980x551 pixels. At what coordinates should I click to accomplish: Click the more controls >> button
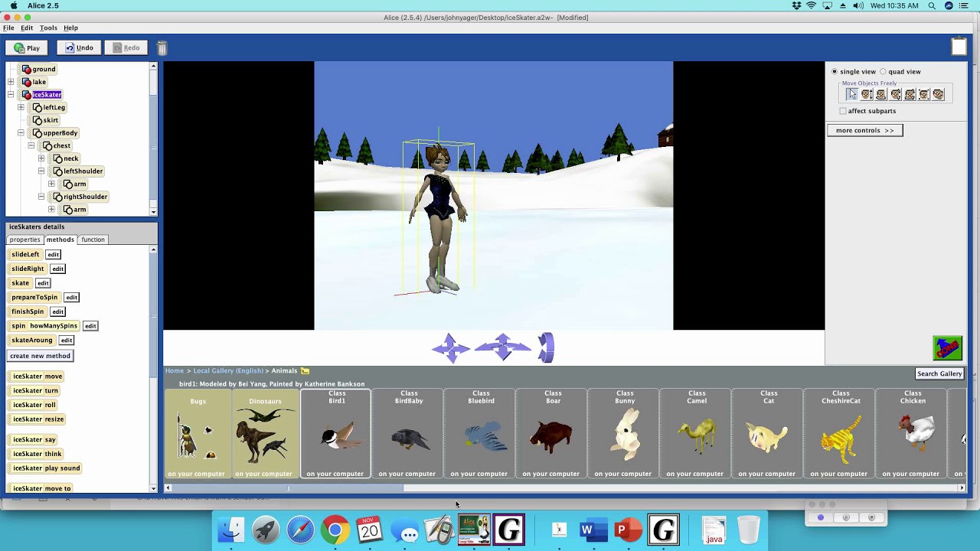(x=865, y=130)
